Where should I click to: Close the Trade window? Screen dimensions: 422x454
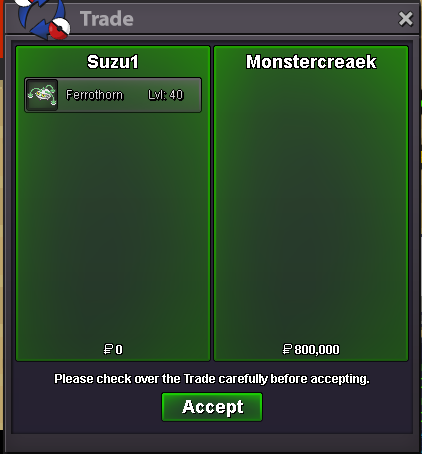click(406, 19)
